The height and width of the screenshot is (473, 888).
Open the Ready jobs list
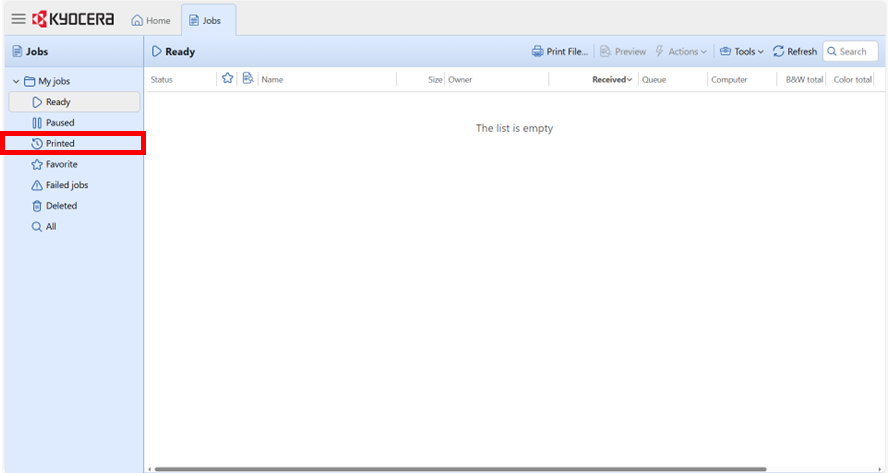74,102
